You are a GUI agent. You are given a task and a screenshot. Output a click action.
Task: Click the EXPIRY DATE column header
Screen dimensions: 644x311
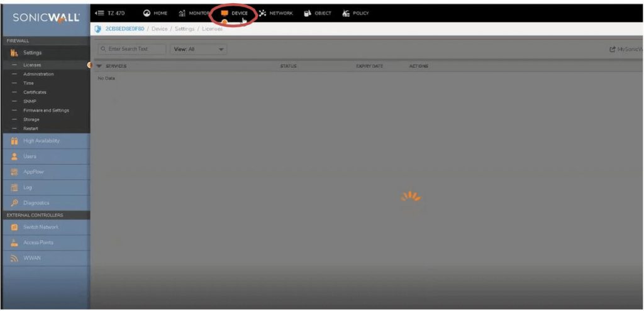click(370, 66)
